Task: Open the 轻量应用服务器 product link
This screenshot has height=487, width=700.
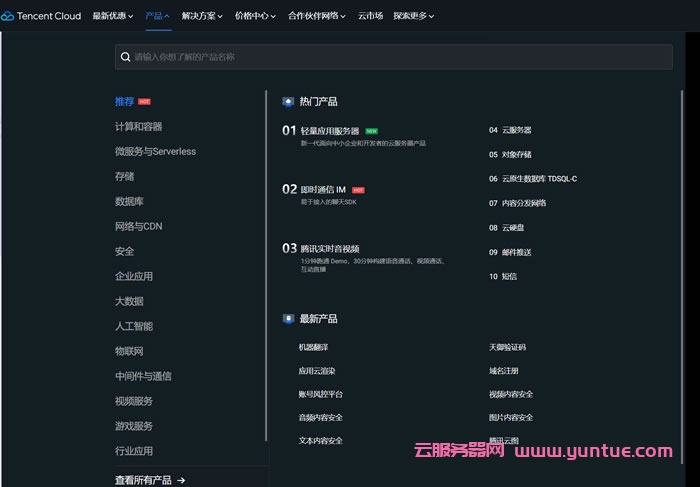Action: [x=329, y=131]
